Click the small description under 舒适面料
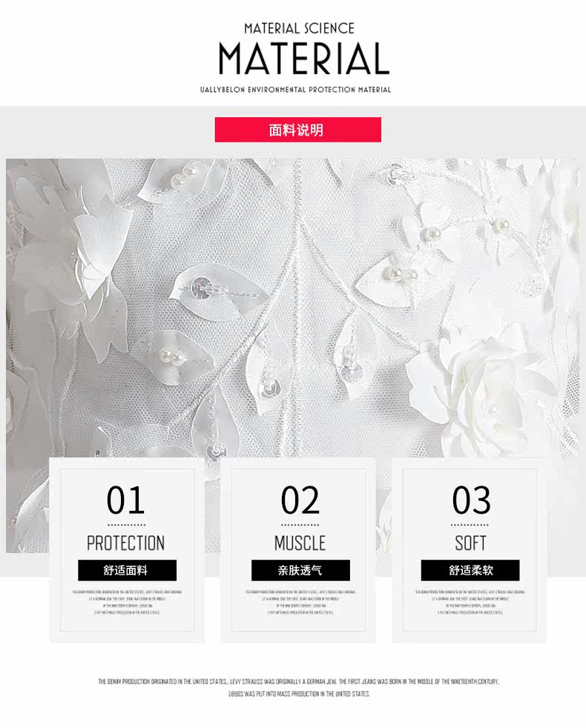This screenshot has height=728, width=586. point(127,602)
